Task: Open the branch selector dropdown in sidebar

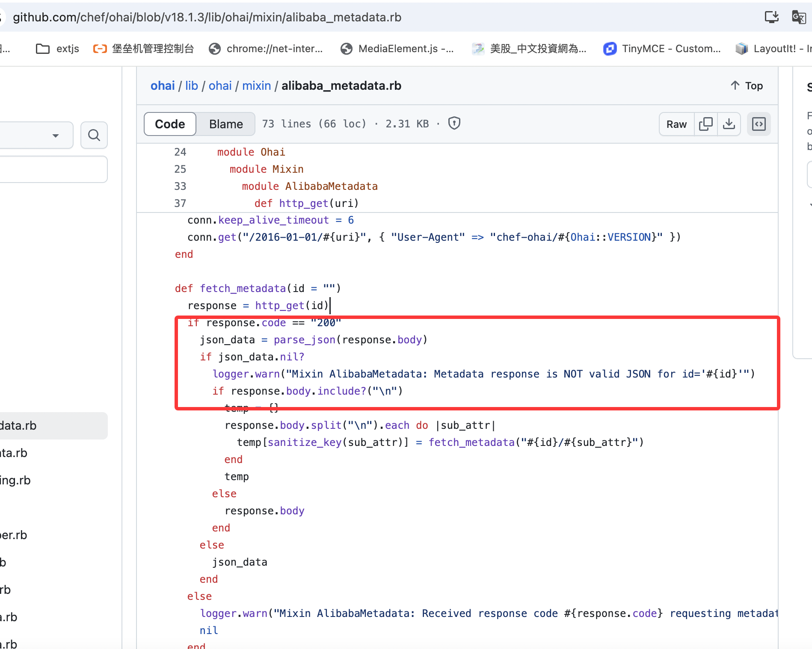Action: (36, 136)
